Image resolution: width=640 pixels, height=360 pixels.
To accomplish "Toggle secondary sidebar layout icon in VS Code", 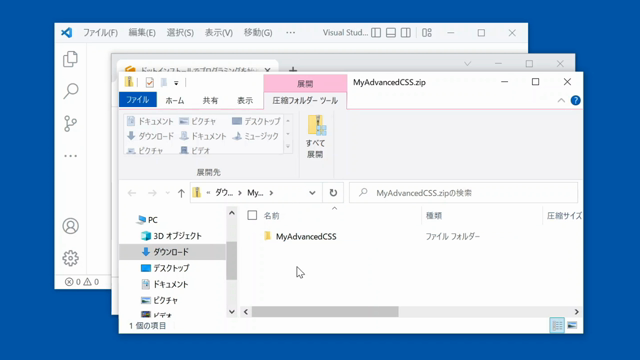I will (x=406, y=33).
